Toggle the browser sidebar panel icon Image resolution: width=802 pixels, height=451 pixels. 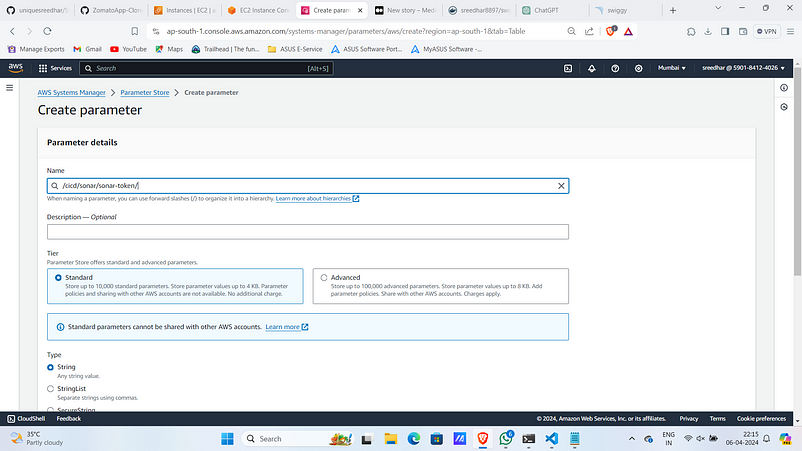[725, 31]
